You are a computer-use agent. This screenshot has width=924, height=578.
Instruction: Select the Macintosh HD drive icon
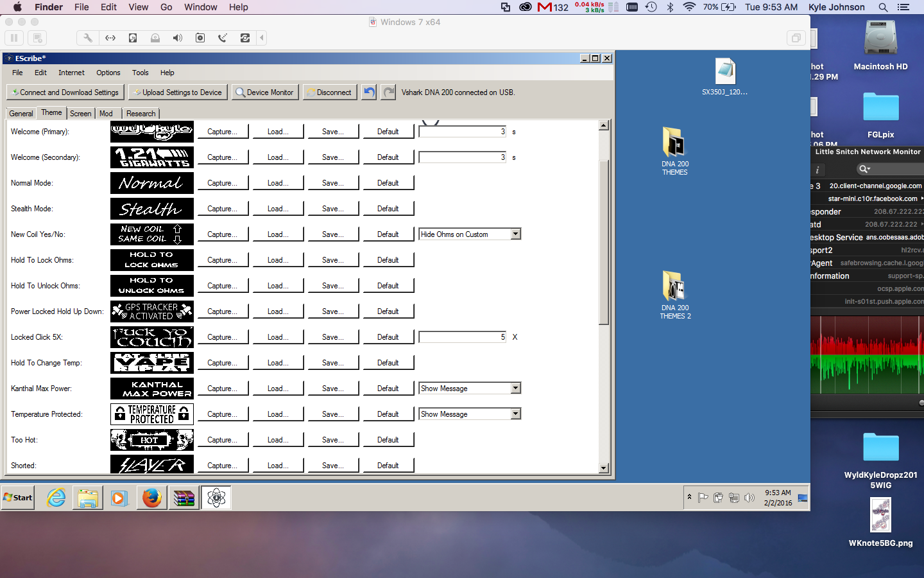[880, 45]
